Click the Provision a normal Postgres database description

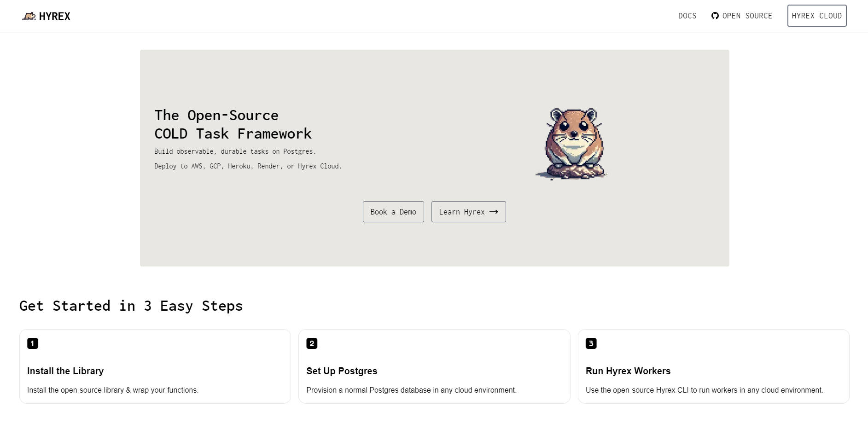[411, 390]
